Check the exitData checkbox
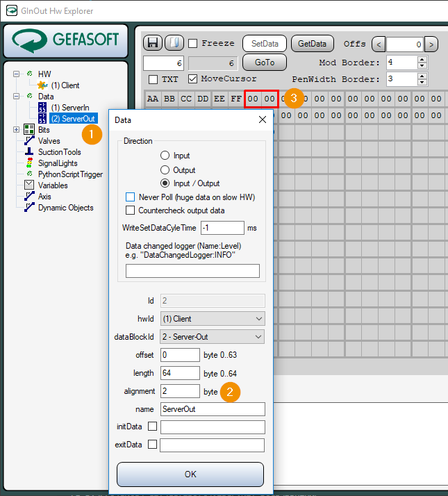This screenshot has height=496, width=448. coord(153,445)
